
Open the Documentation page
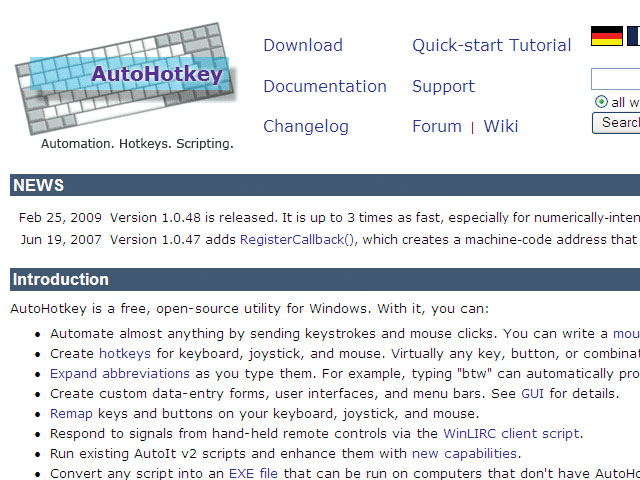tap(324, 86)
